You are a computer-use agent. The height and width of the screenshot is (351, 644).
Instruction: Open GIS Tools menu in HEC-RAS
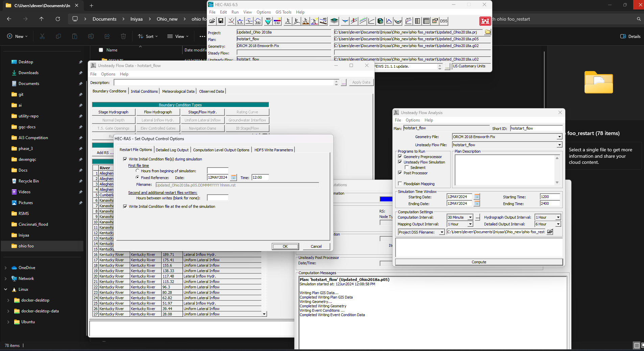[283, 12]
